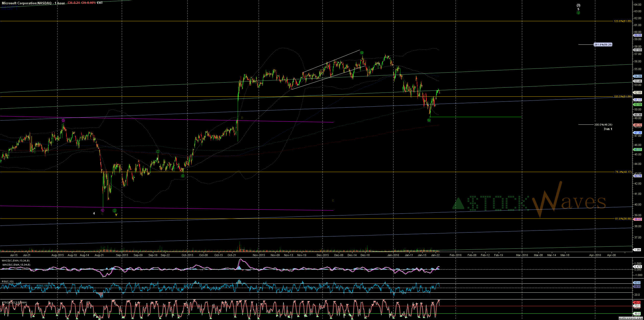
Task: Select the green circled v wave label
Action: (578, 13)
